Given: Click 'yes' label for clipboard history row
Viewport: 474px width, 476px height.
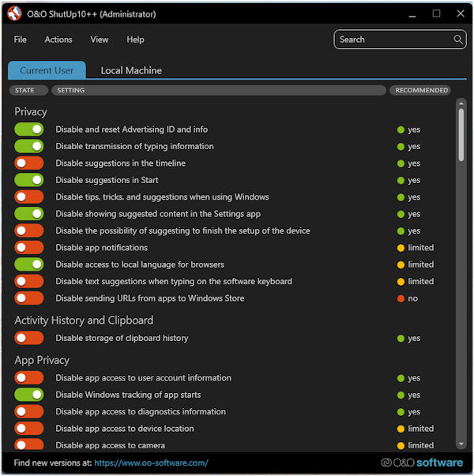Looking at the screenshot, I should coord(414,339).
